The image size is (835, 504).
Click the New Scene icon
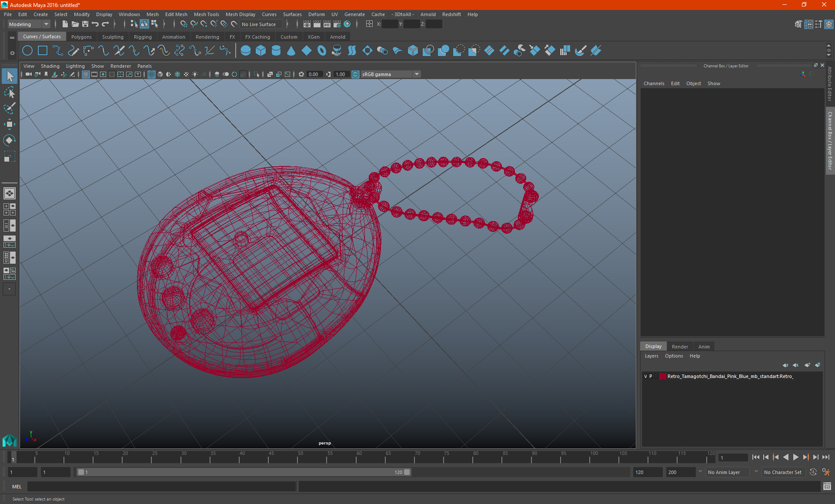tap(65, 24)
